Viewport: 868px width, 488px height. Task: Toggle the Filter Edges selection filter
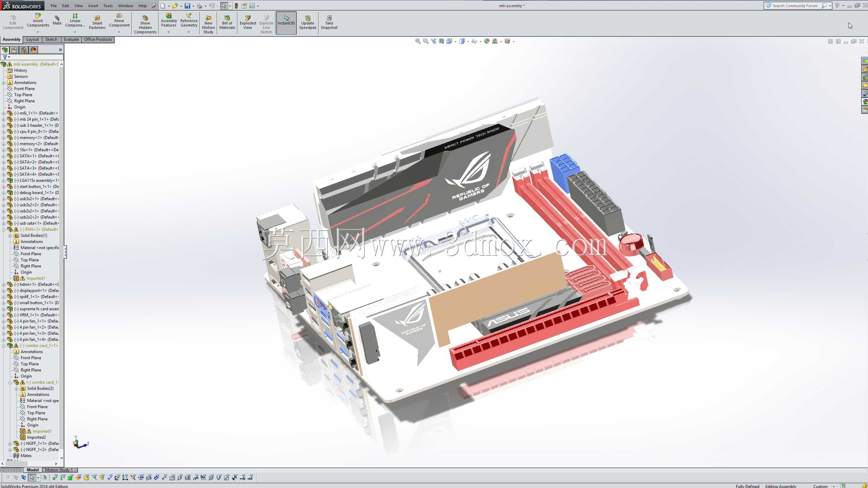tap(63, 477)
